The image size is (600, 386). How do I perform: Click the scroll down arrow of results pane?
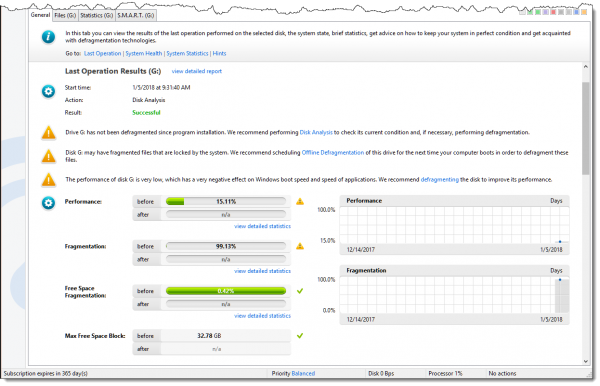tap(586, 361)
